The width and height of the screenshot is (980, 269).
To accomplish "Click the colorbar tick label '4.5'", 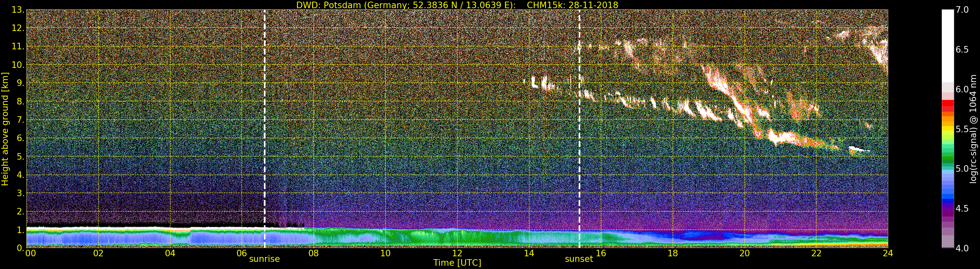I will [x=962, y=209].
